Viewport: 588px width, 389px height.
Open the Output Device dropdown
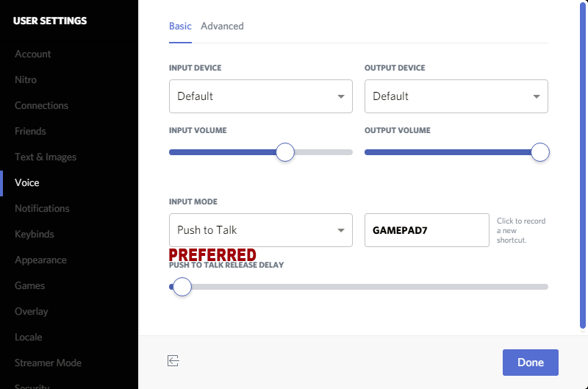pos(456,96)
